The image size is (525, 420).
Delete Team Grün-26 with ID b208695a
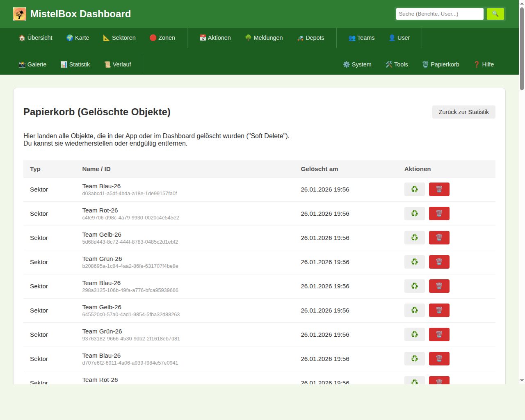(439, 262)
